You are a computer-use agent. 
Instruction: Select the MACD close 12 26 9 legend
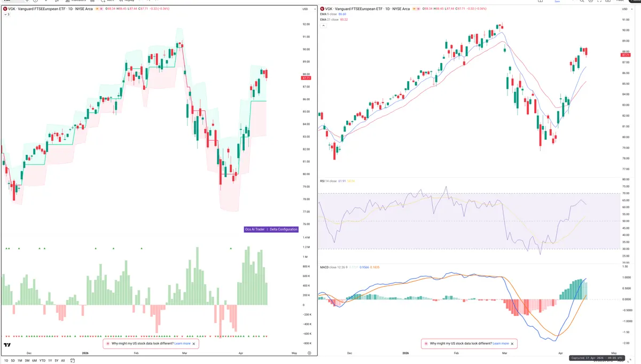point(333,266)
